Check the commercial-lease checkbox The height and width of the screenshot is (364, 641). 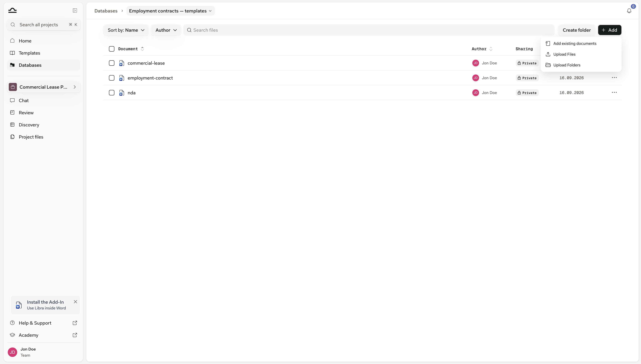click(x=112, y=63)
